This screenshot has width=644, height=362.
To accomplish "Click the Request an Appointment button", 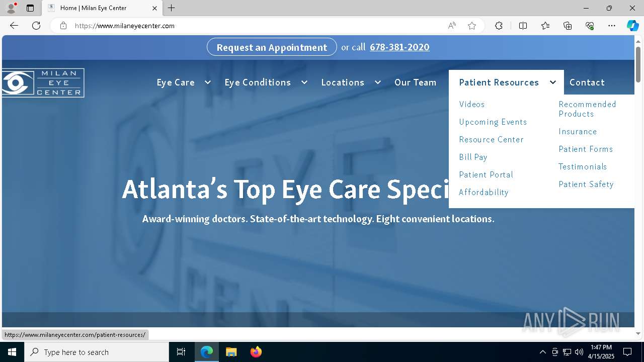I will 272,47.
